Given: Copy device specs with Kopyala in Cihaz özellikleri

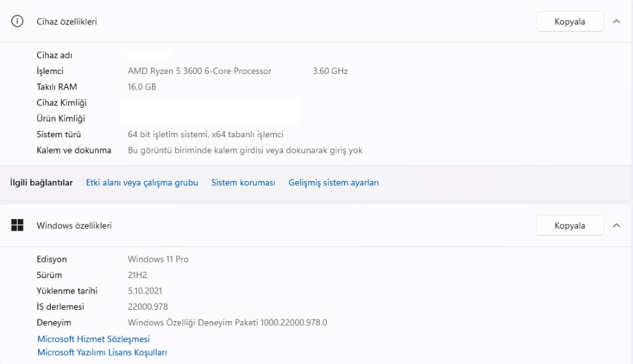Looking at the screenshot, I should [x=570, y=21].
